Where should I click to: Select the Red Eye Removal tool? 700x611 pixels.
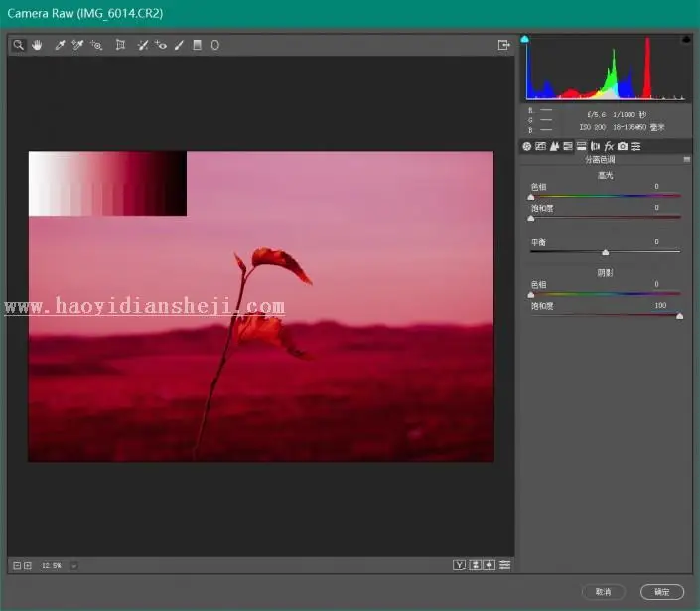click(161, 45)
